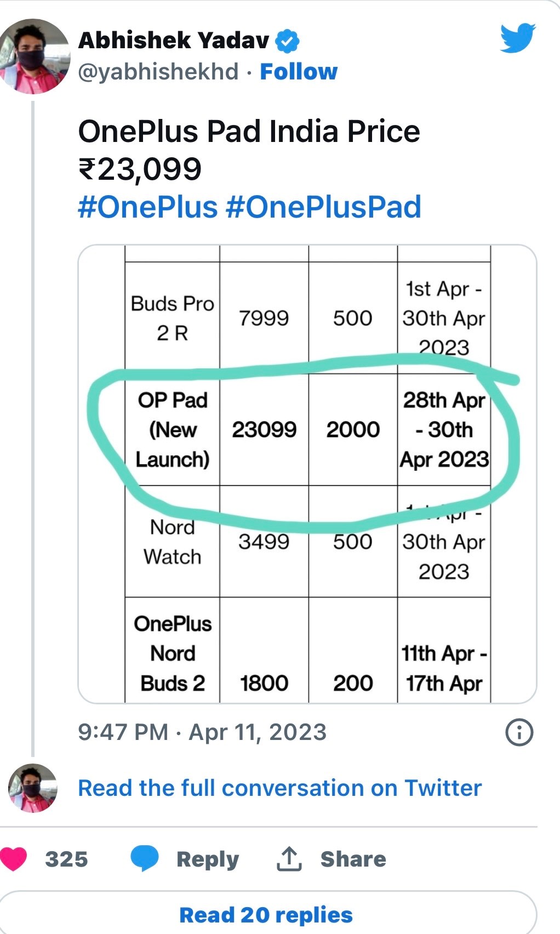Open the #OnePlus hashtag

click(x=148, y=207)
